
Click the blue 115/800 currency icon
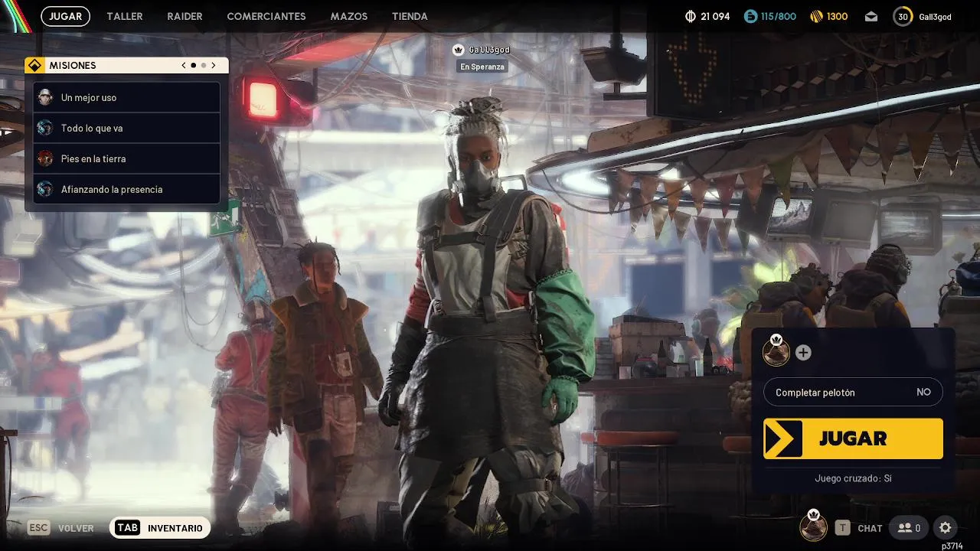750,16
